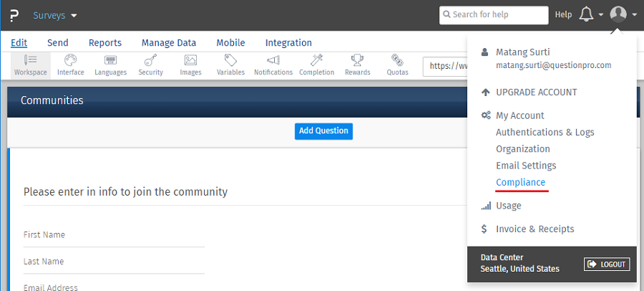Click the Completion wand icon
Image resolution: width=644 pixels, height=291 pixels.
[x=316, y=65]
